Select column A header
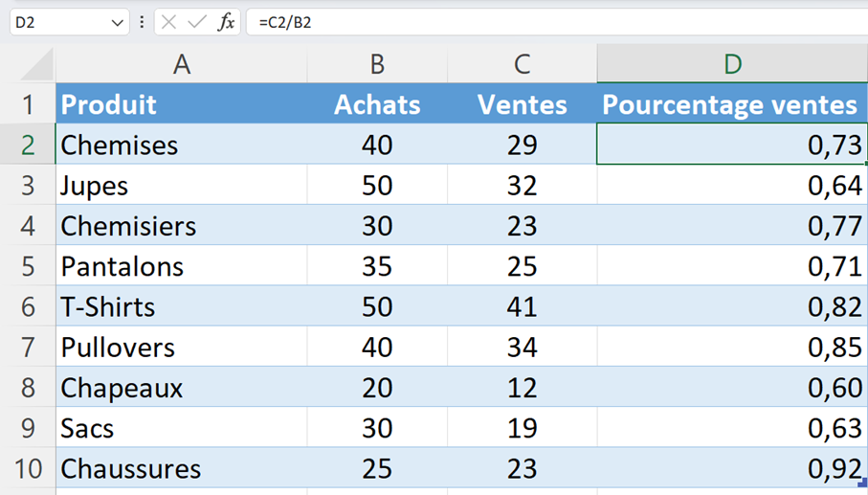 (182, 64)
